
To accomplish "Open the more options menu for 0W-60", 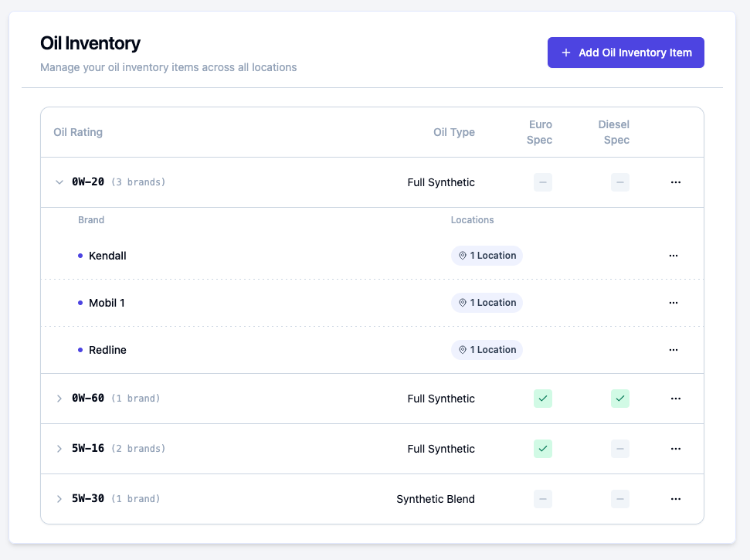I will (x=675, y=399).
